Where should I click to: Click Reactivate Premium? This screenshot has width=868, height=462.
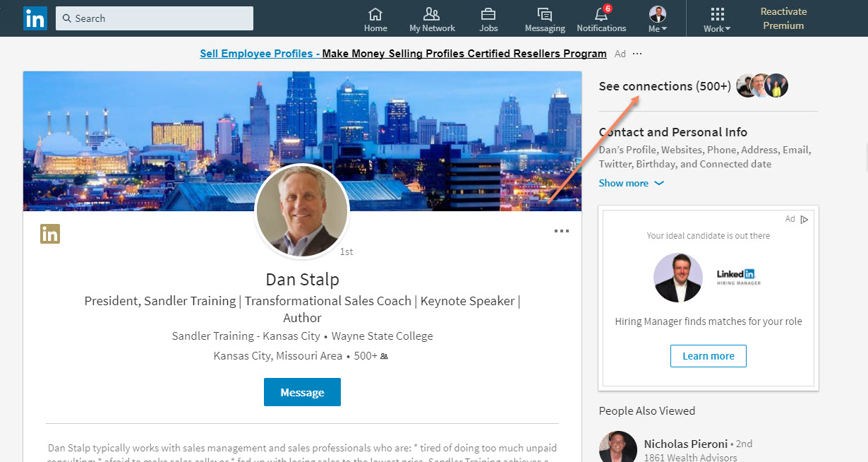tap(783, 19)
